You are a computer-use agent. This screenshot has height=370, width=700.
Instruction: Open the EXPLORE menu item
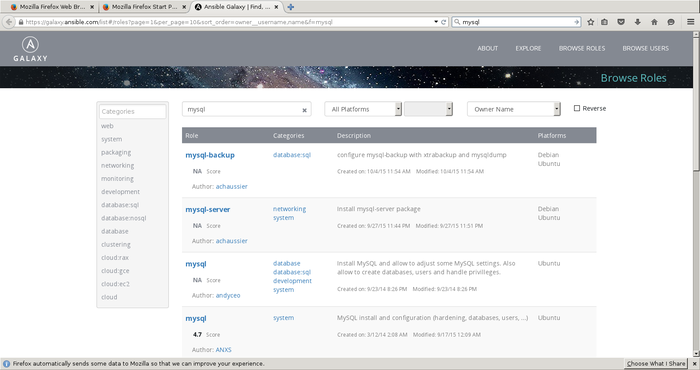coord(528,48)
